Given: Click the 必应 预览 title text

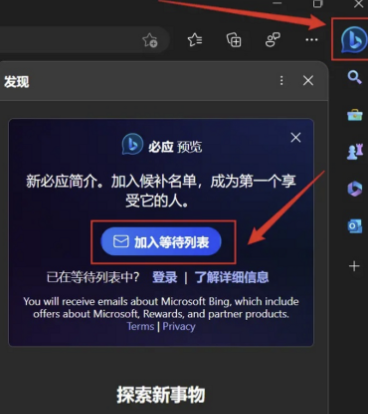Looking at the screenshot, I should click(175, 146).
